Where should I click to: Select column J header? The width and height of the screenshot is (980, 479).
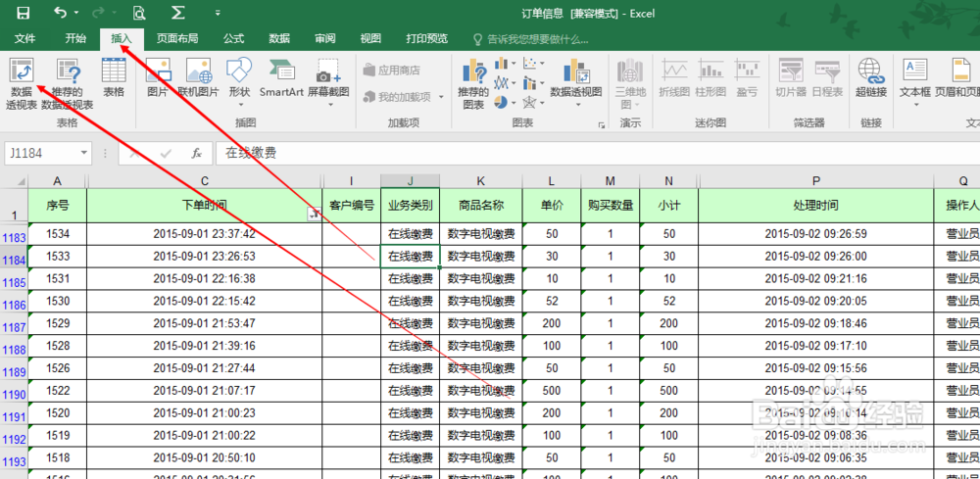click(x=410, y=180)
